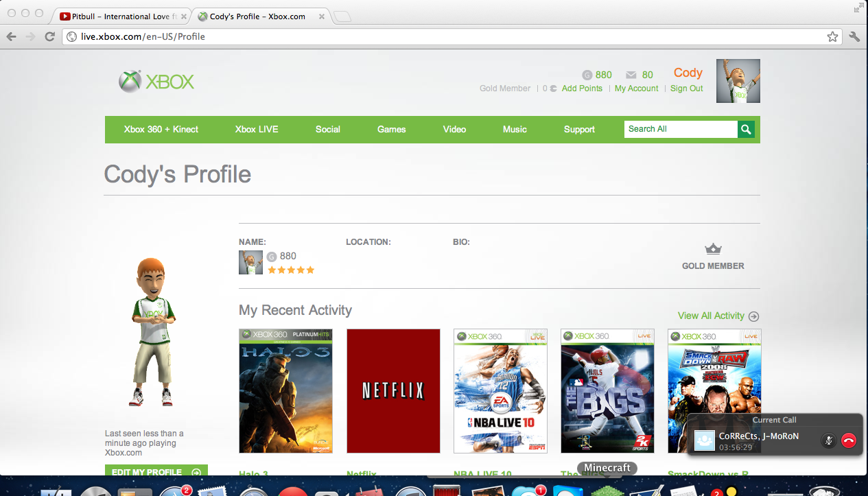Screen dimensions: 868x496
Task: Enter fullscreen using the top-right arrows icon
Action: coord(858,8)
